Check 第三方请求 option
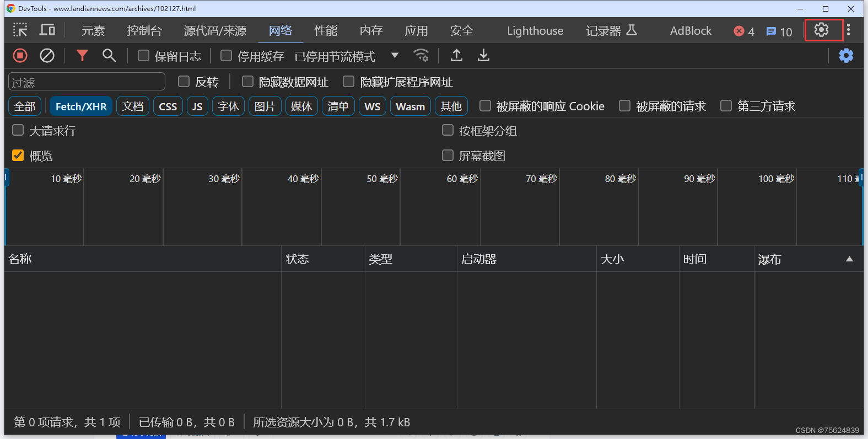This screenshot has width=868, height=439. pyautogui.click(x=726, y=105)
